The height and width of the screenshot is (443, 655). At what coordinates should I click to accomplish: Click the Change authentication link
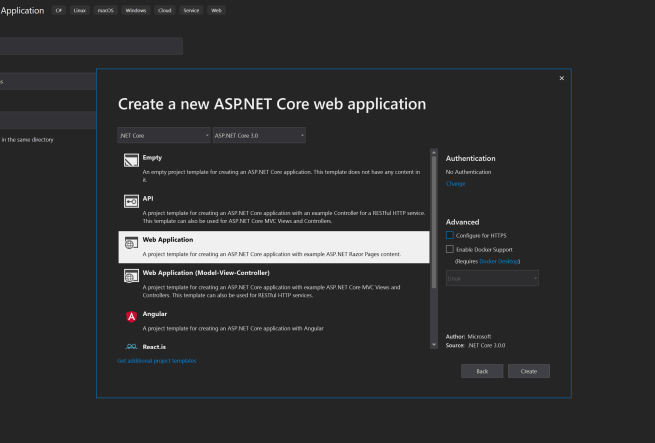[455, 184]
